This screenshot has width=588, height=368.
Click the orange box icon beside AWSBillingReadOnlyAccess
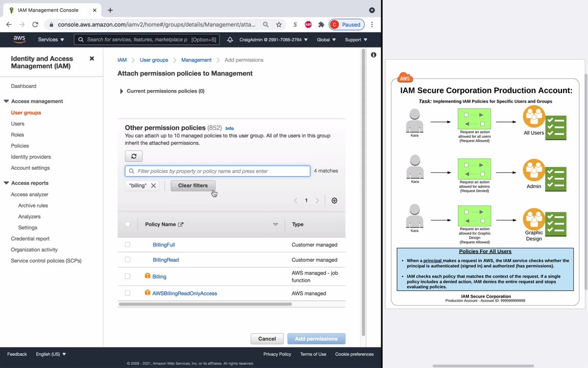click(148, 292)
